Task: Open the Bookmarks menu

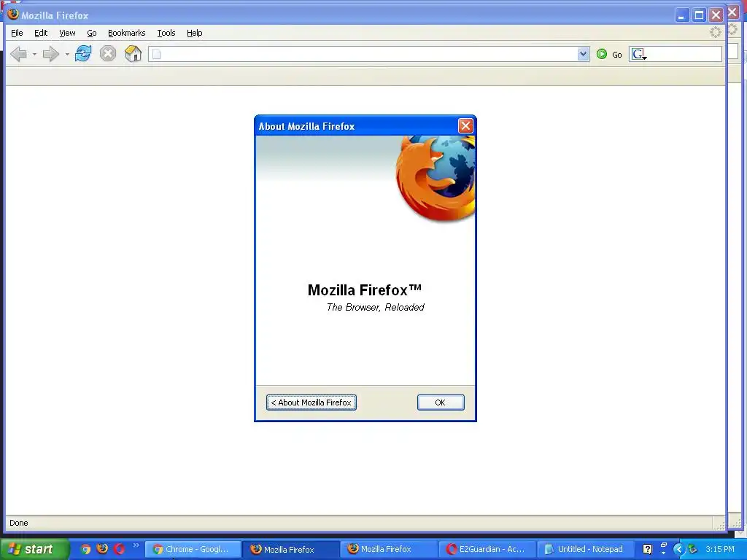Action: click(x=127, y=33)
